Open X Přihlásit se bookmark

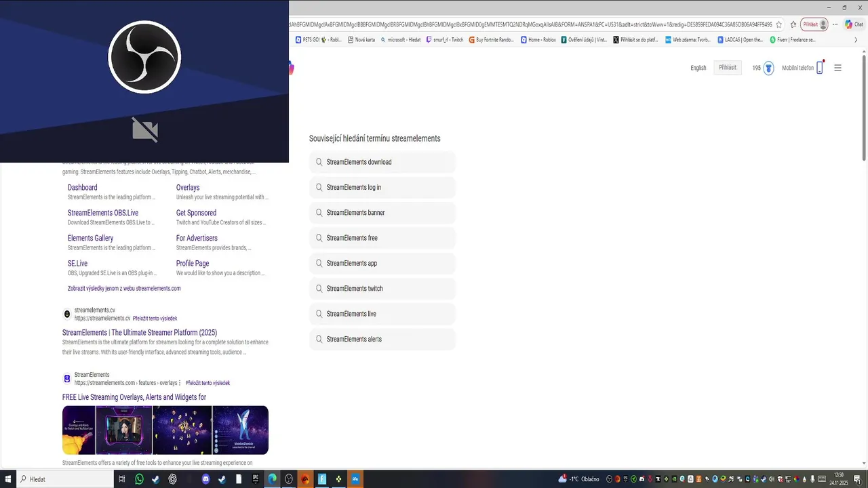(636, 40)
